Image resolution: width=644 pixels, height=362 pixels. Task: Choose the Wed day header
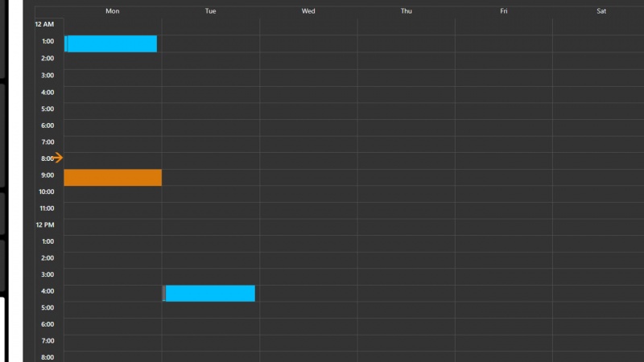click(x=308, y=11)
